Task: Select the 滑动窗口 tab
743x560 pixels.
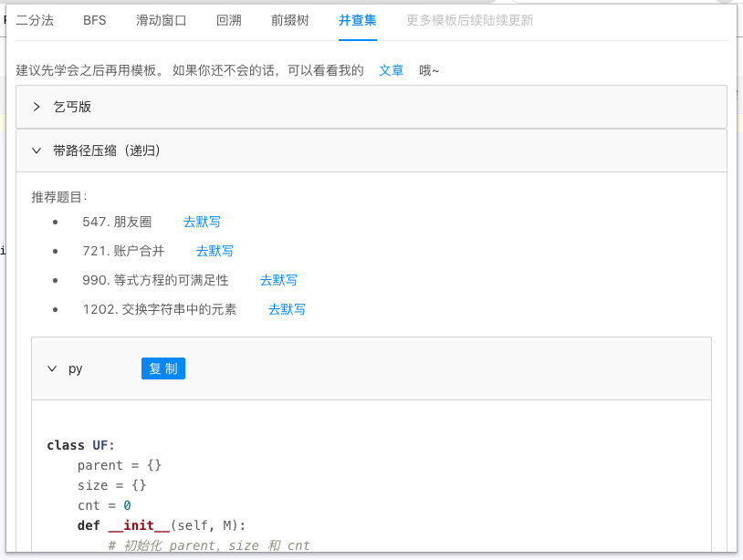Action: 162,20
